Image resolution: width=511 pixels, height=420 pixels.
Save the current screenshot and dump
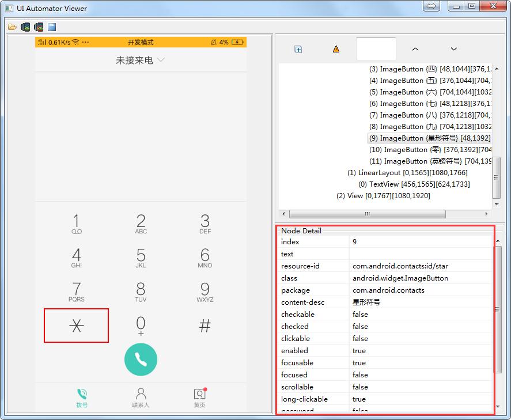click(51, 27)
